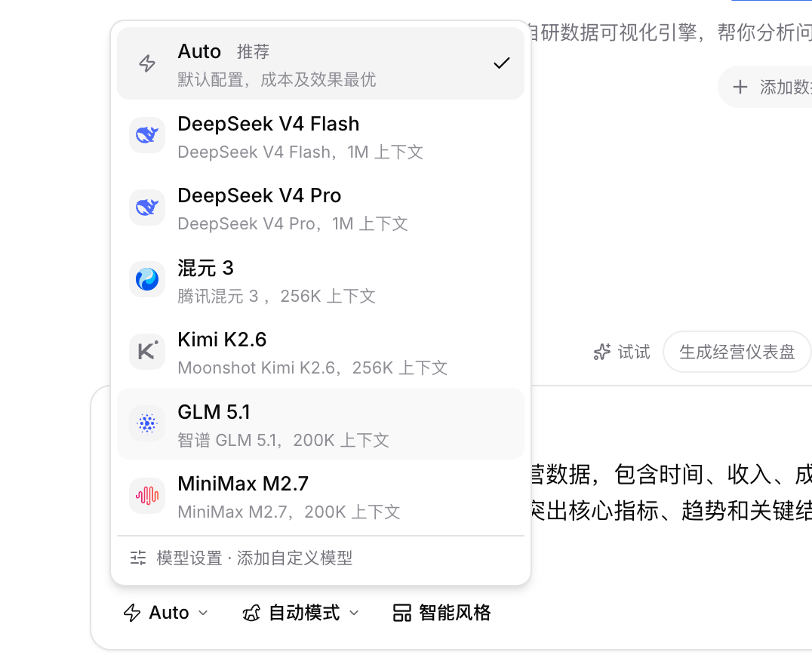Click the sparkle icon beside 试试
The height and width of the screenshot is (655, 812).
point(601,352)
